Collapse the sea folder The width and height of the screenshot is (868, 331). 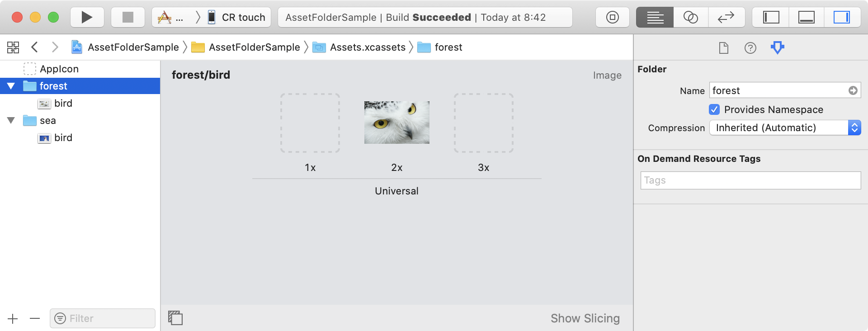pyautogui.click(x=11, y=120)
